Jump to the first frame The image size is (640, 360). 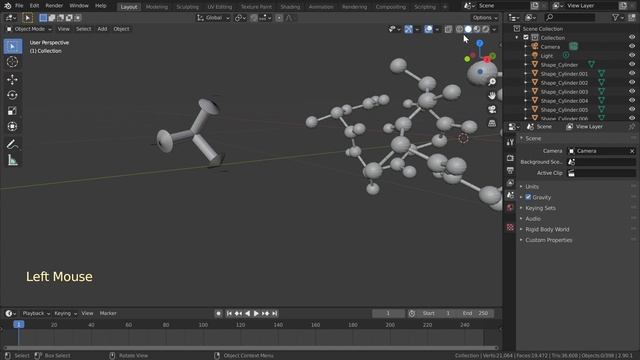(x=229, y=313)
